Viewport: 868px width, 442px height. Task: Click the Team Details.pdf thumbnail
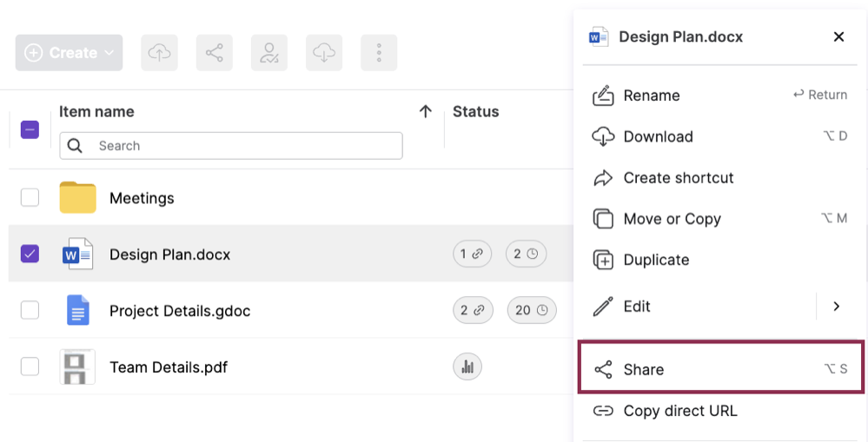pyautogui.click(x=77, y=366)
